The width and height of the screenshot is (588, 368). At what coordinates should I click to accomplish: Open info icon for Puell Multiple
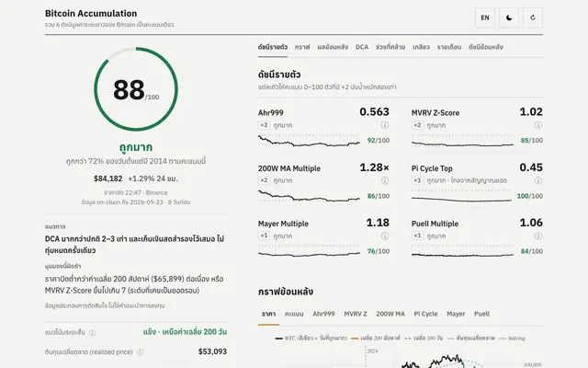[538, 236]
